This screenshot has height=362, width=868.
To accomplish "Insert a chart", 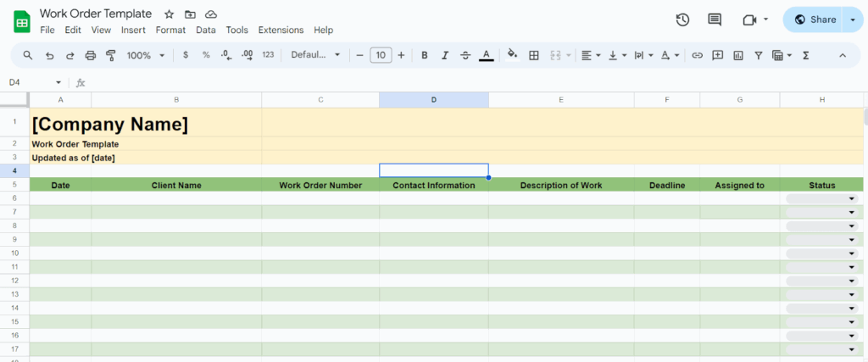I will tap(738, 55).
